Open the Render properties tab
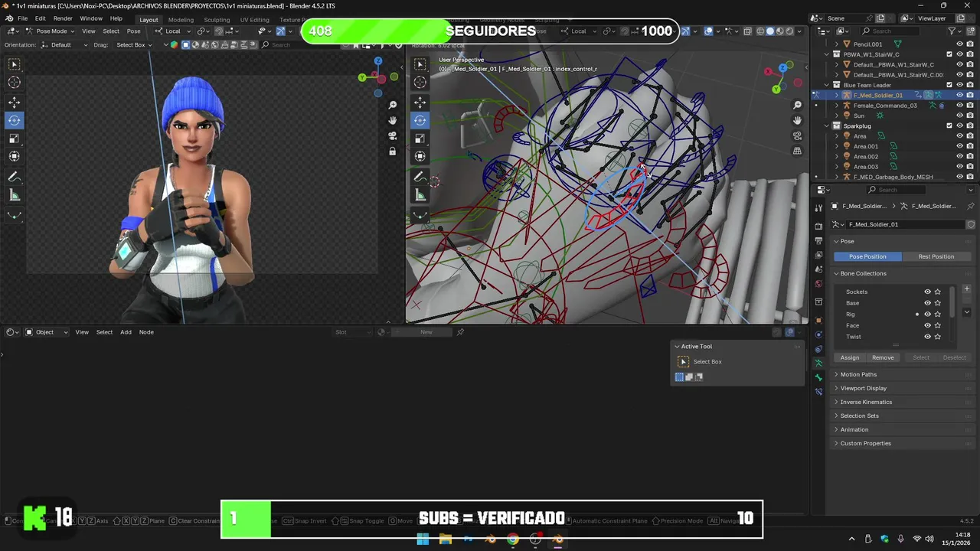This screenshot has width=980, height=551. coord(818,226)
